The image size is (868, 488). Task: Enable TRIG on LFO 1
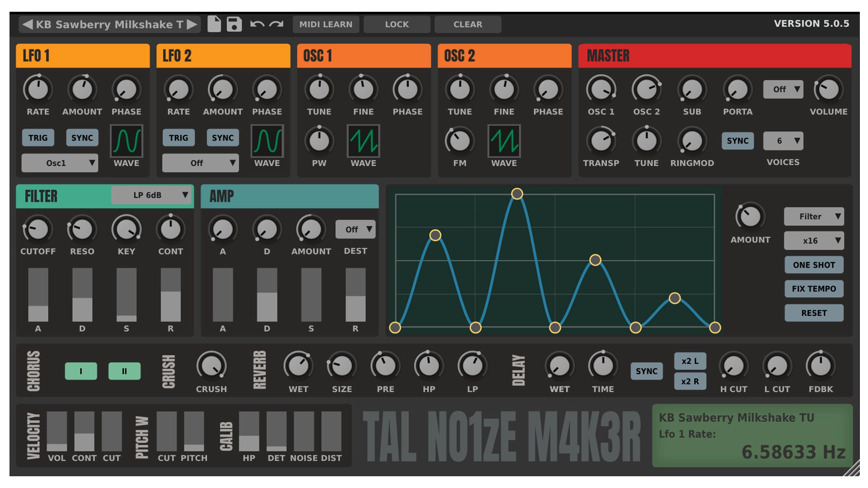point(38,138)
